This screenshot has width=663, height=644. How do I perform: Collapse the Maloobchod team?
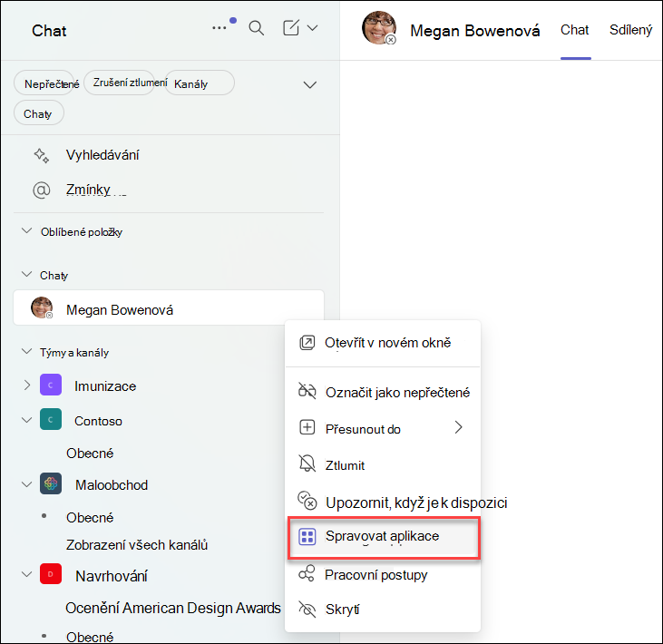(x=26, y=484)
